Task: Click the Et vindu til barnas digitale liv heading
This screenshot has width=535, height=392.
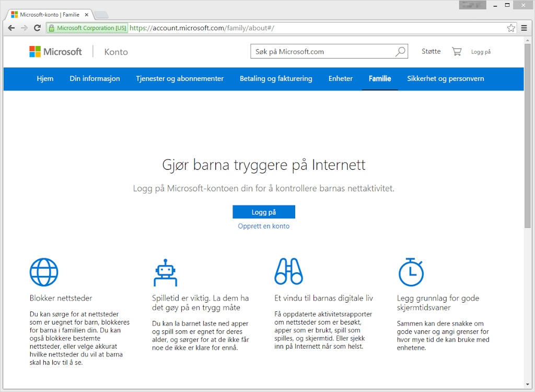Action: pos(324,298)
